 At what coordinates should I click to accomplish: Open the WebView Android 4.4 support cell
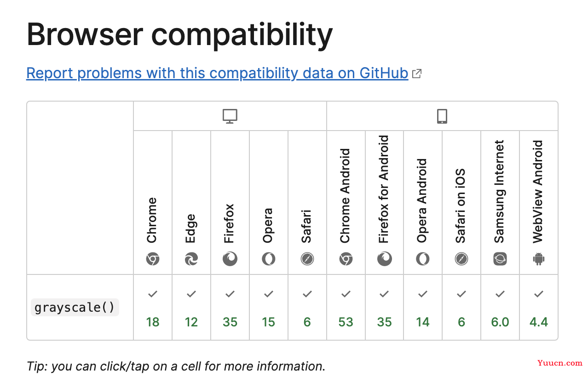539,308
